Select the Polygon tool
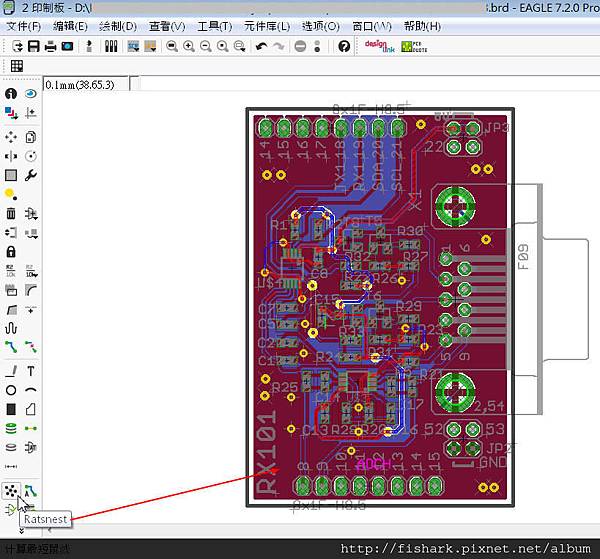 coord(31,409)
